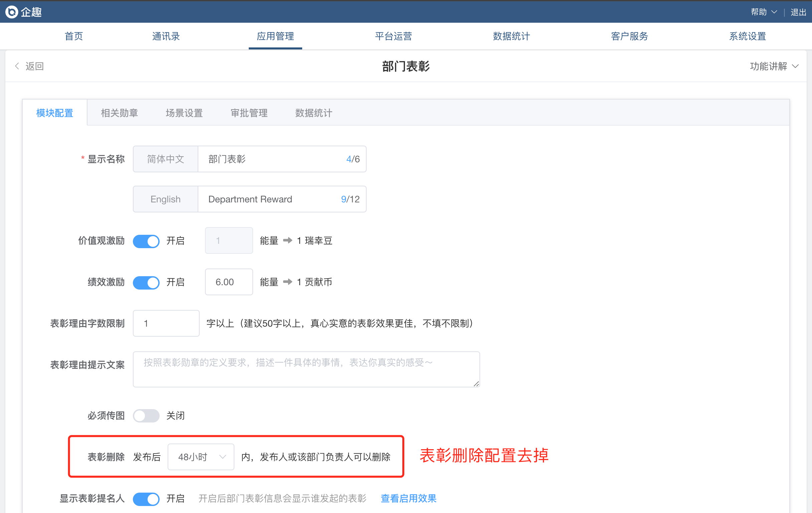The height and width of the screenshot is (513, 812).
Task: Open the 审批管理 tab
Action: [249, 113]
